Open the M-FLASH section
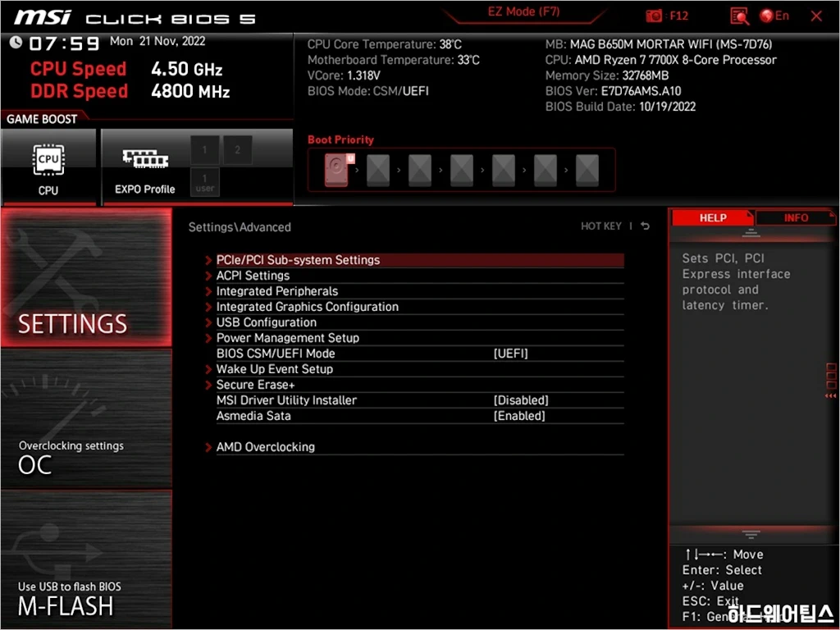Viewport: 840px width, 630px height. [86, 559]
